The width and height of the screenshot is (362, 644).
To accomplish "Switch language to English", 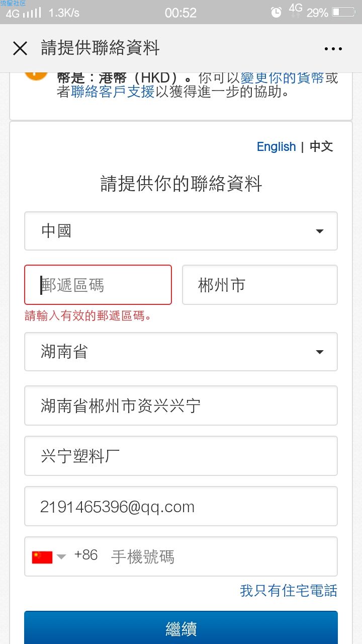I will [x=276, y=146].
